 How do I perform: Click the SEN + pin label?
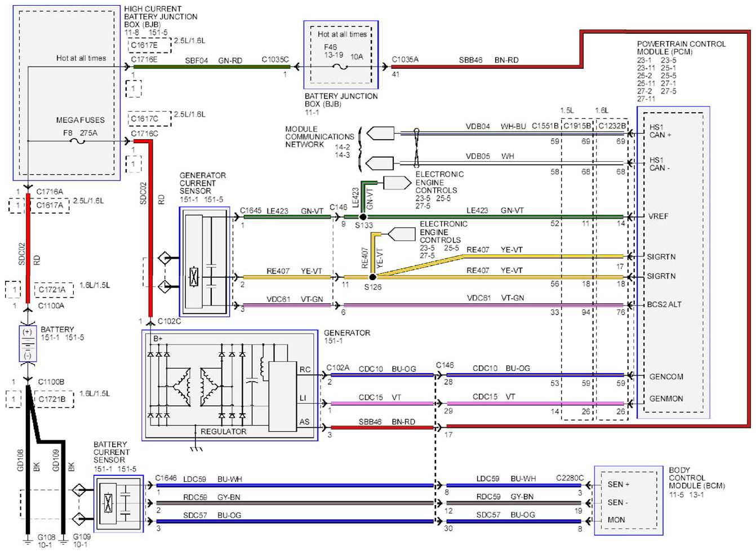(x=618, y=484)
